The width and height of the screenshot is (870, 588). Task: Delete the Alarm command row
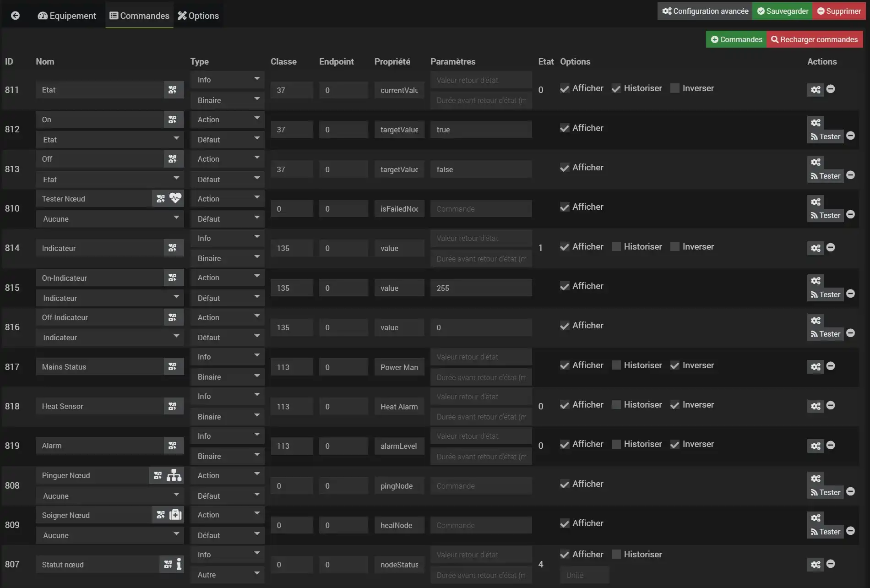point(831,446)
